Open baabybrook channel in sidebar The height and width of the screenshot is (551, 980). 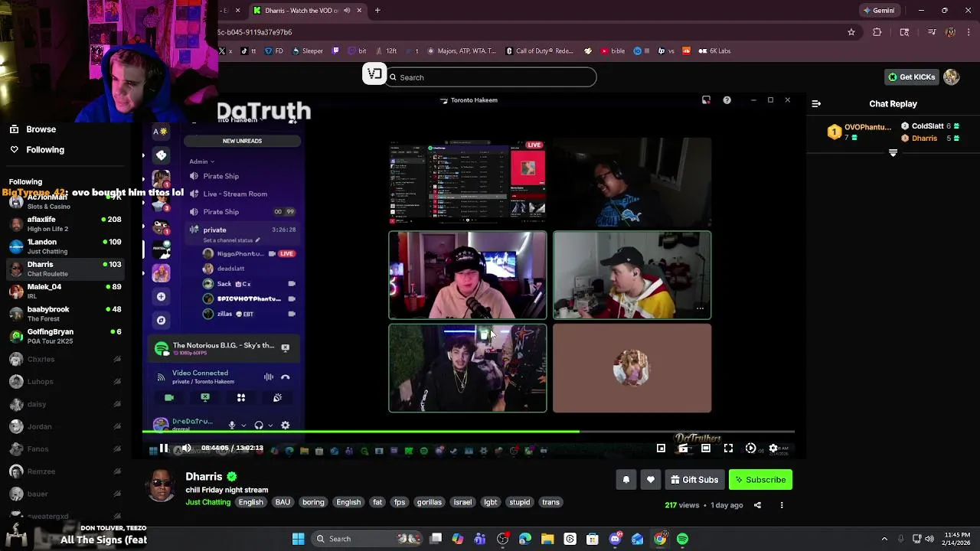tap(65, 313)
